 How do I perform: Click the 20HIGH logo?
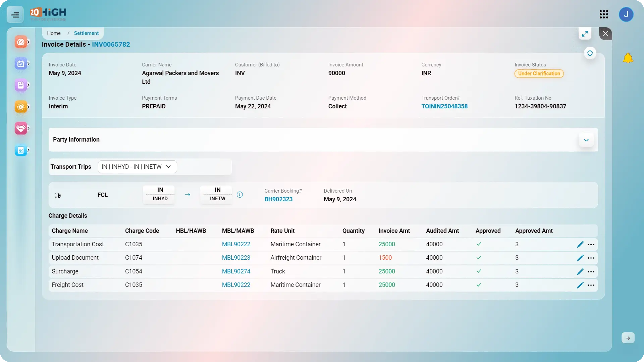(48, 14)
